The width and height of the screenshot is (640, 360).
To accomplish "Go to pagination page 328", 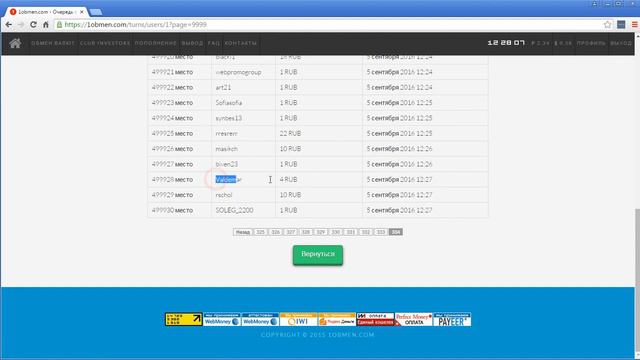I will pyautogui.click(x=306, y=232).
